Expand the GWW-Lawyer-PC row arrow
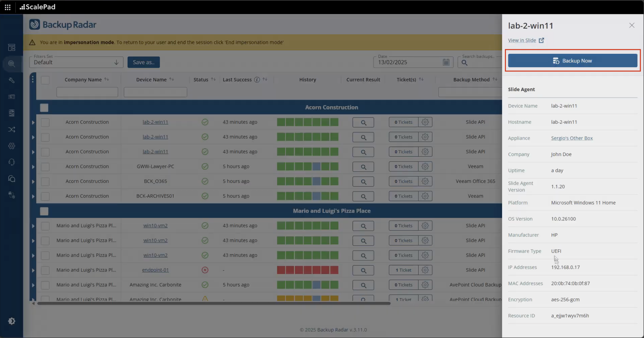The height and width of the screenshot is (338, 644). point(33,167)
